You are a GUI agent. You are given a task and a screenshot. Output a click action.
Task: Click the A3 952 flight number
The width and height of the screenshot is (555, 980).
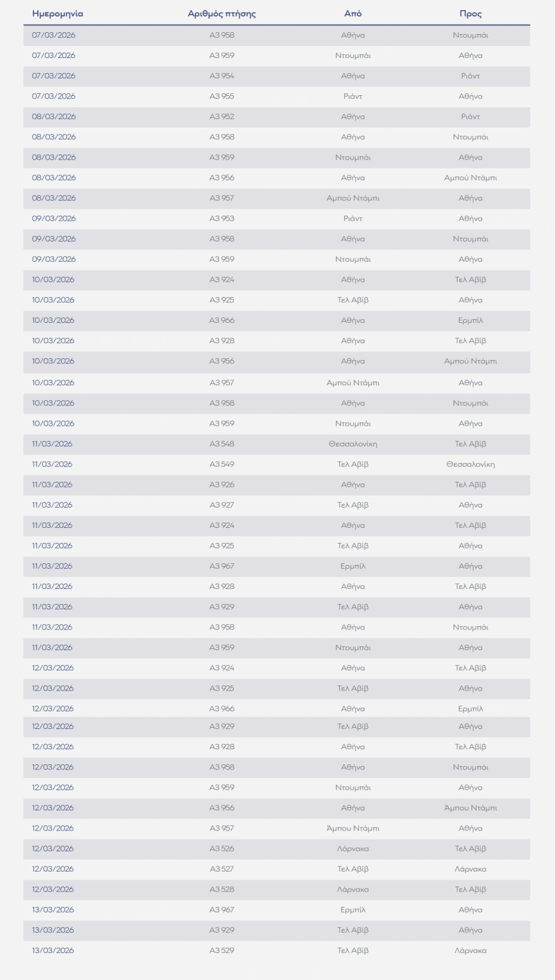pyautogui.click(x=222, y=117)
